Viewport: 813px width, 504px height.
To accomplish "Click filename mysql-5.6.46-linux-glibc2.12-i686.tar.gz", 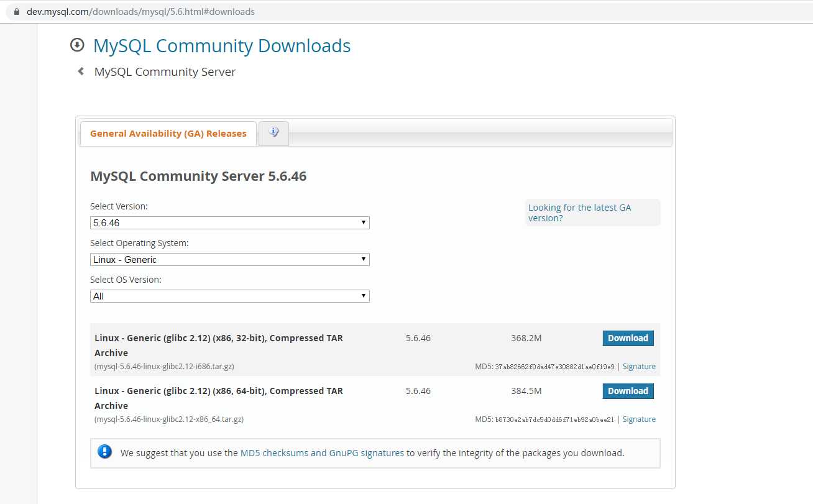I will 164,367.
